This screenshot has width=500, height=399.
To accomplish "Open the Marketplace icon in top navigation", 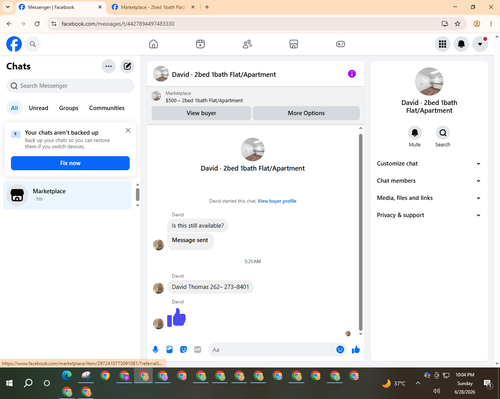I will [x=294, y=44].
